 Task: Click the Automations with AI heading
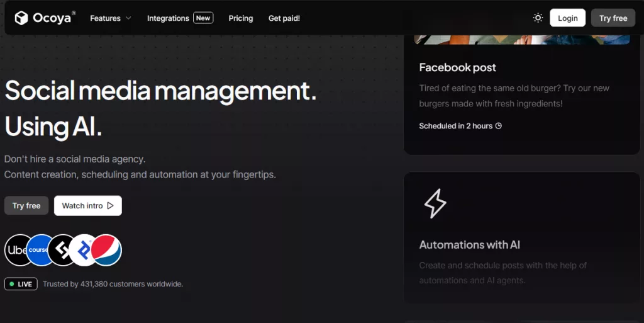pyautogui.click(x=469, y=245)
